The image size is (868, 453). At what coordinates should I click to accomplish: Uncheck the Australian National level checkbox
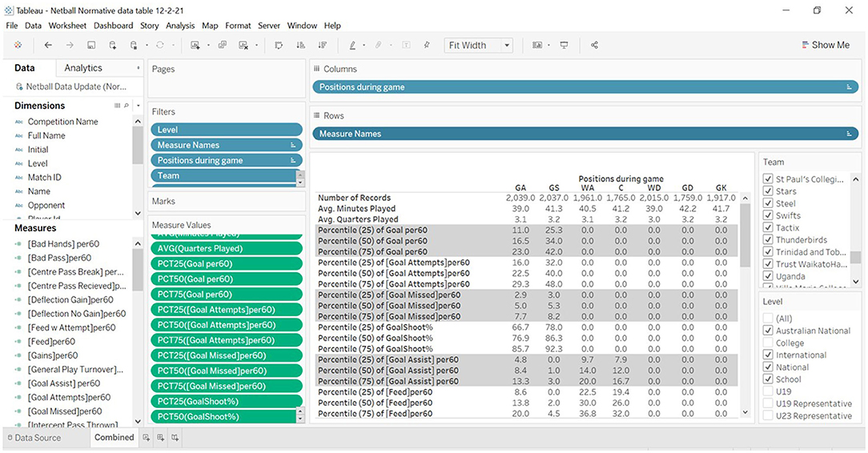[x=768, y=331]
